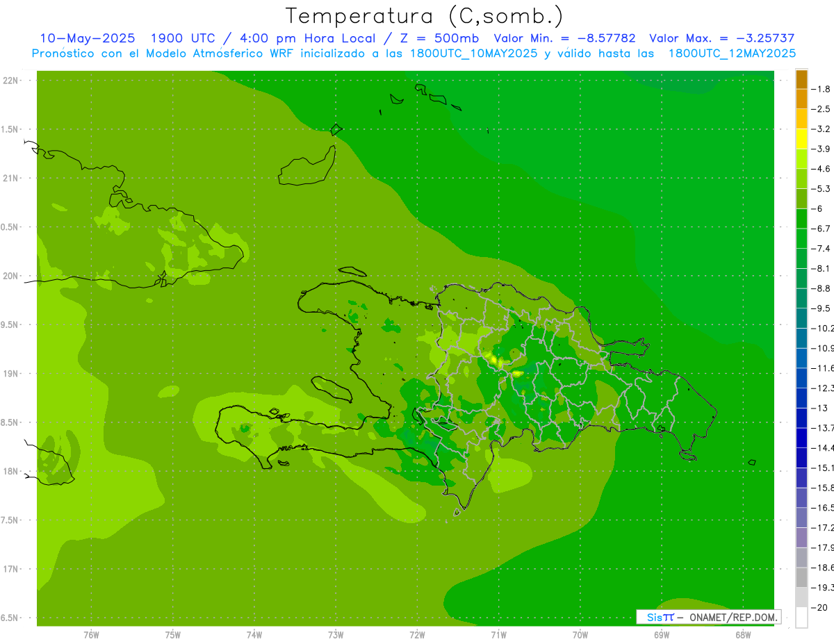Pick the lime swatch between -3.9 and -4.6
The width and height of the screenshot is (834, 644).
802,158
